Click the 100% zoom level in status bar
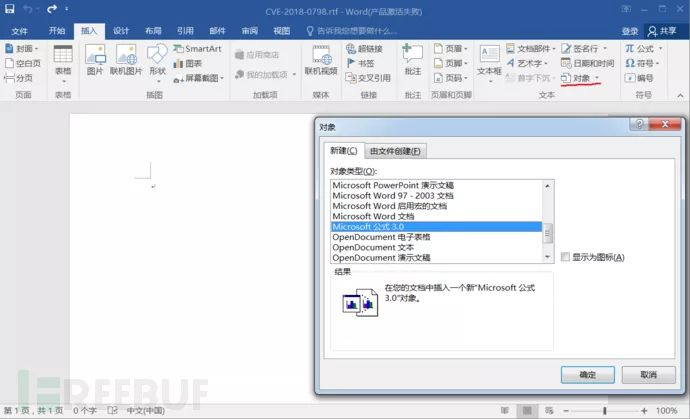Viewport: 690px width, 419px height. [x=666, y=411]
